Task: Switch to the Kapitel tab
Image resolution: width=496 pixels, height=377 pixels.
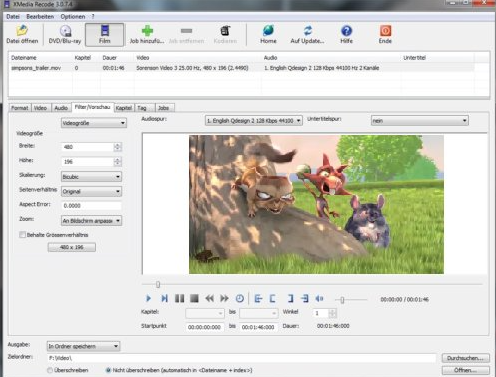Action: tap(124, 108)
